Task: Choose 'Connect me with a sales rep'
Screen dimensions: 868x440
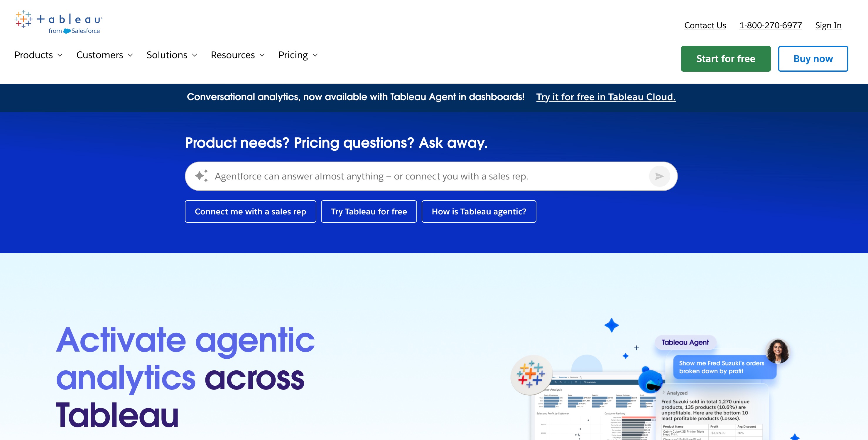Action: tap(250, 211)
